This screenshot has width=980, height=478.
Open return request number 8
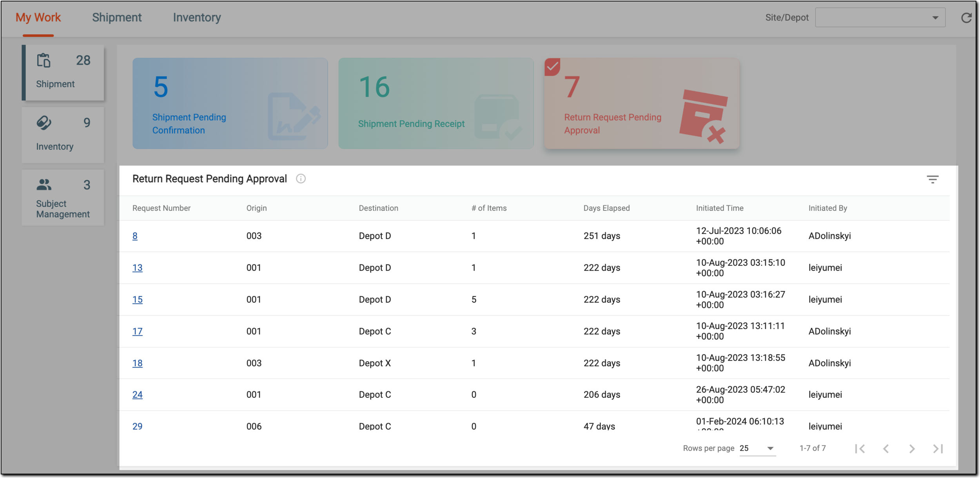[135, 236]
